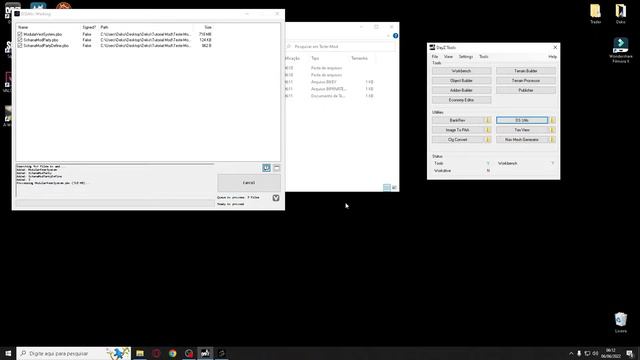Click the taskbar clock and date
Viewport: 640px width, 360px height.
tap(611, 353)
